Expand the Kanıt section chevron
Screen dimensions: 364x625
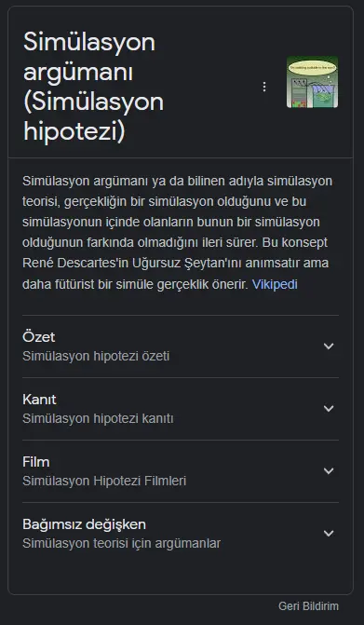[x=329, y=408]
